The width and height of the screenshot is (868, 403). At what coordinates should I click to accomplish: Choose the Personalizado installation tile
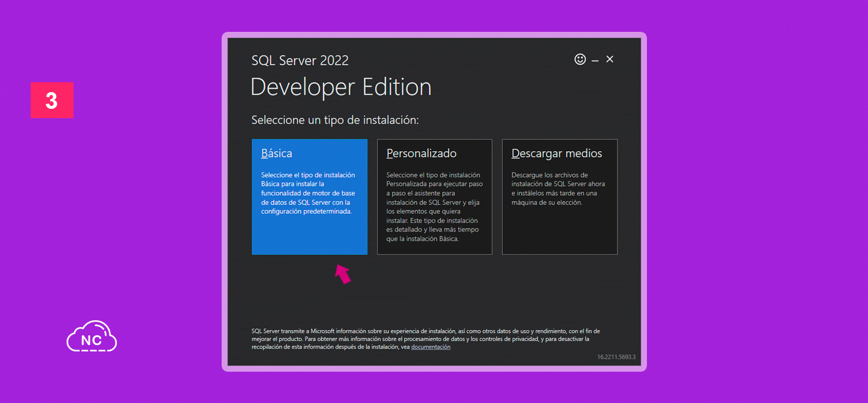pos(435,197)
